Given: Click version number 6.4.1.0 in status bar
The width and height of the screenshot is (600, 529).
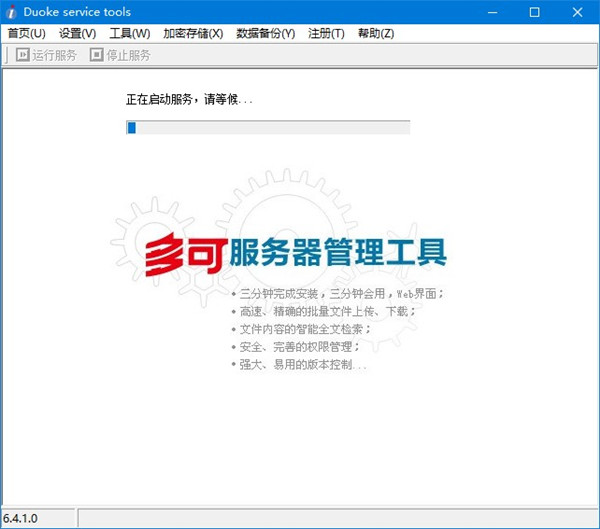Looking at the screenshot, I should pos(20,519).
